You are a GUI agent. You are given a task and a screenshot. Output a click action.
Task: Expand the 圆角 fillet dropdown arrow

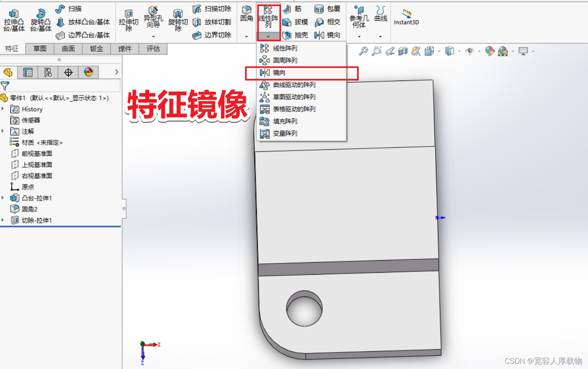click(246, 37)
